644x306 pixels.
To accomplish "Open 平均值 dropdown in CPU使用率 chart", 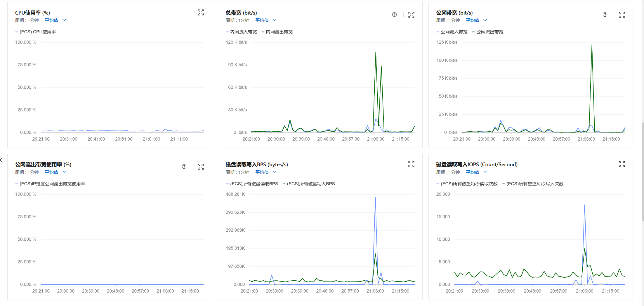I will (55, 20).
